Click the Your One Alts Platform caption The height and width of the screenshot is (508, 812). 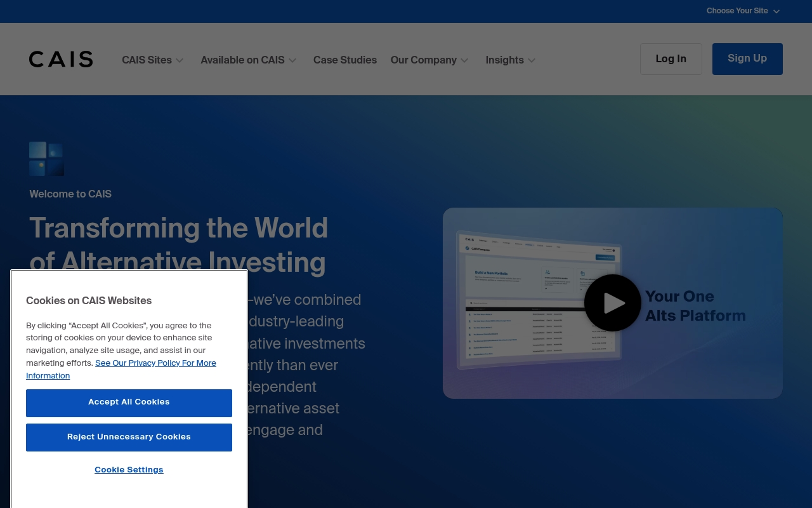click(x=695, y=305)
